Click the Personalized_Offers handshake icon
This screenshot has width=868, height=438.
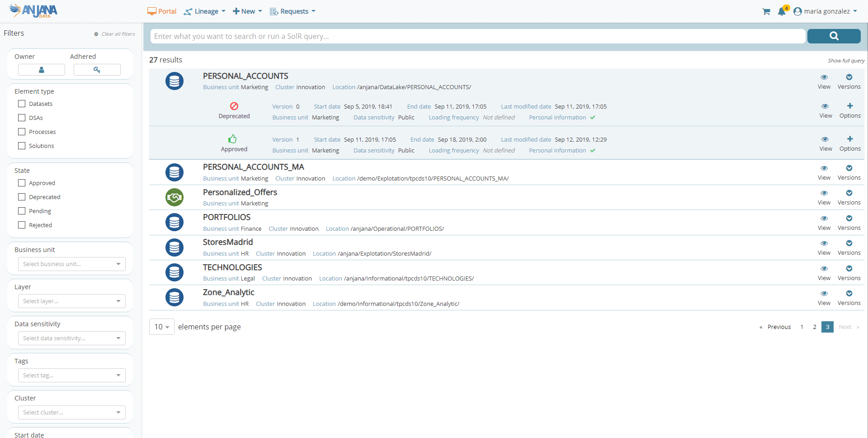click(x=175, y=197)
